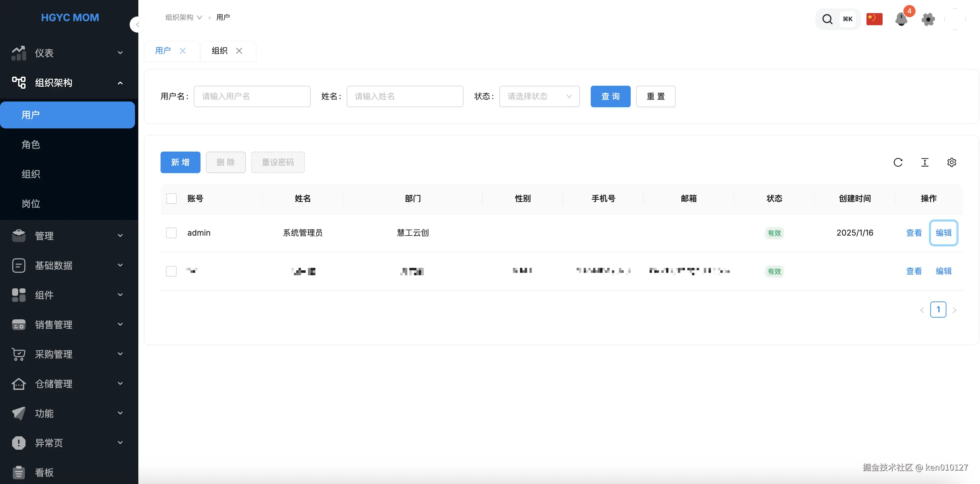The height and width of the screenshot is (484, 980).
Task: Select 岗位 in the sidebar menu
Action: point(31,204)
